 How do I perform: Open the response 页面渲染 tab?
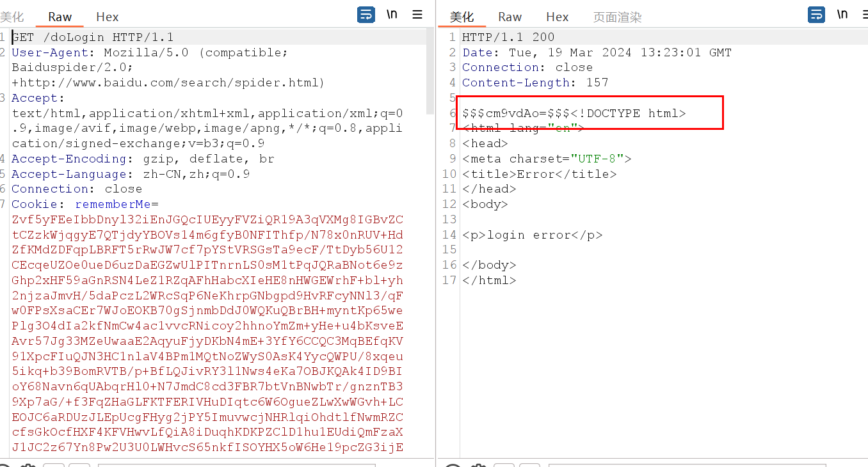(617, 17)
